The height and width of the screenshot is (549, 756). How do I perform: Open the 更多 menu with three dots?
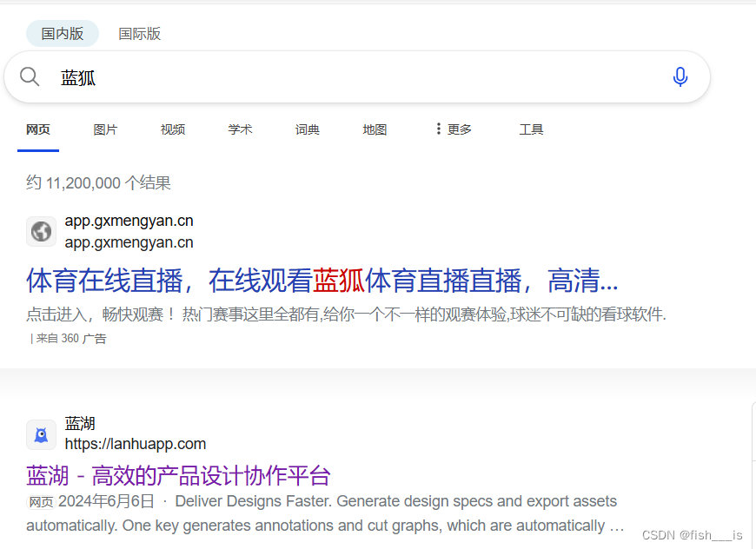454,129
